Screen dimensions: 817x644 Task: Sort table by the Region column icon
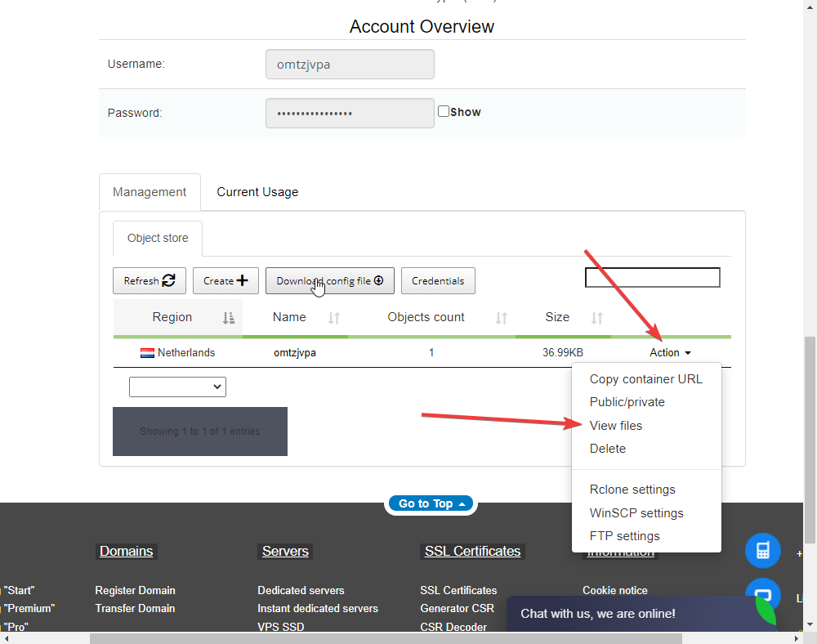tap(228, 318)
